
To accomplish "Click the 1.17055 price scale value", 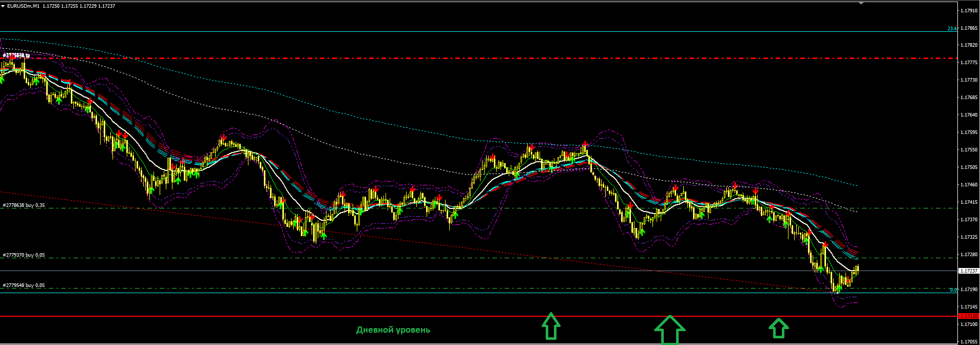I will [969, 342].
